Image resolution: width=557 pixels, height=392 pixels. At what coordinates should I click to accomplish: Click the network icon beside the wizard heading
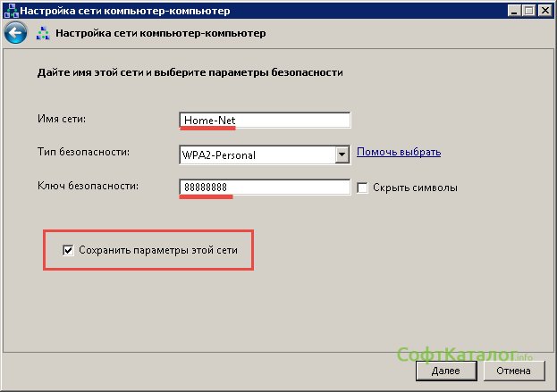pyautogui.click(x=43, y=34)
